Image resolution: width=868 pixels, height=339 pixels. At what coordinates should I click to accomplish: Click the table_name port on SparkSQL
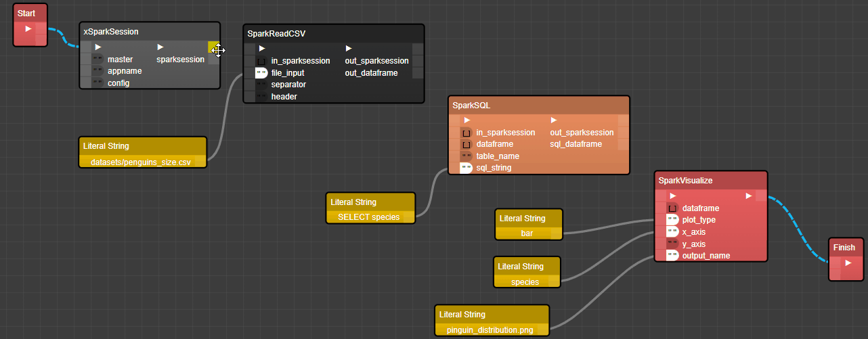[466, 156]
